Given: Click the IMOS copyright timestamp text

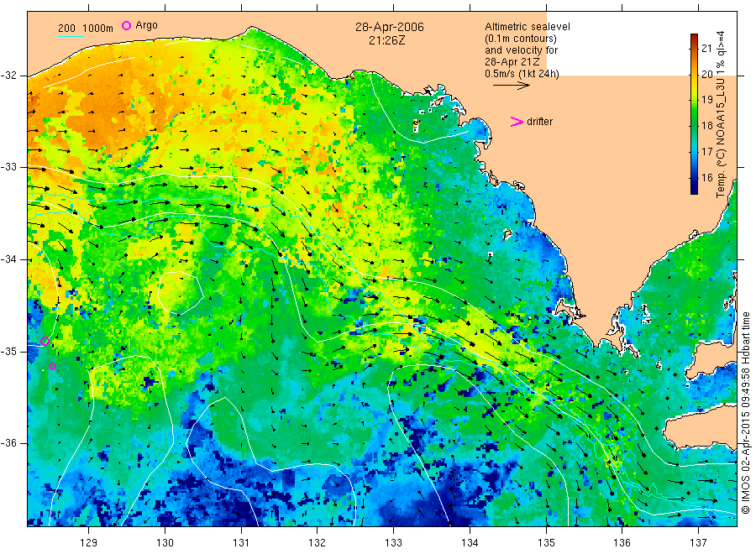Looking at the screenshot, I should point(745,412).
